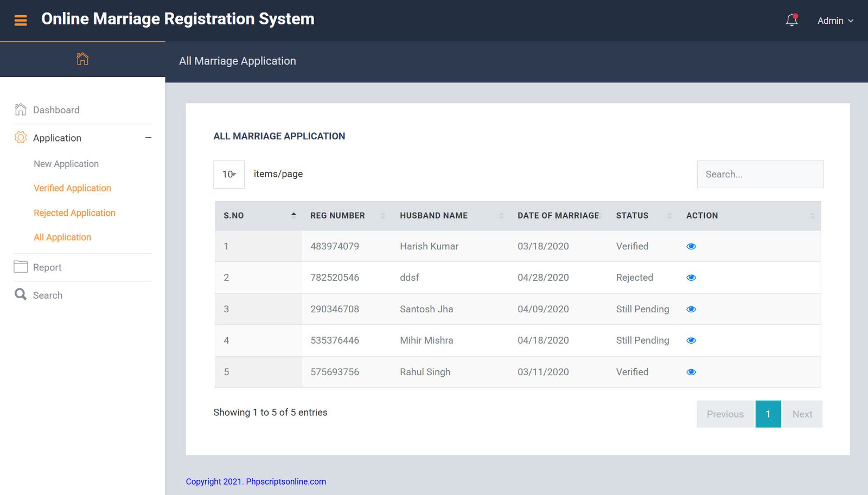Click marriage date 04/28/2020
The width and height of the screenshot is (868, 495).
(x=543, y=278)
